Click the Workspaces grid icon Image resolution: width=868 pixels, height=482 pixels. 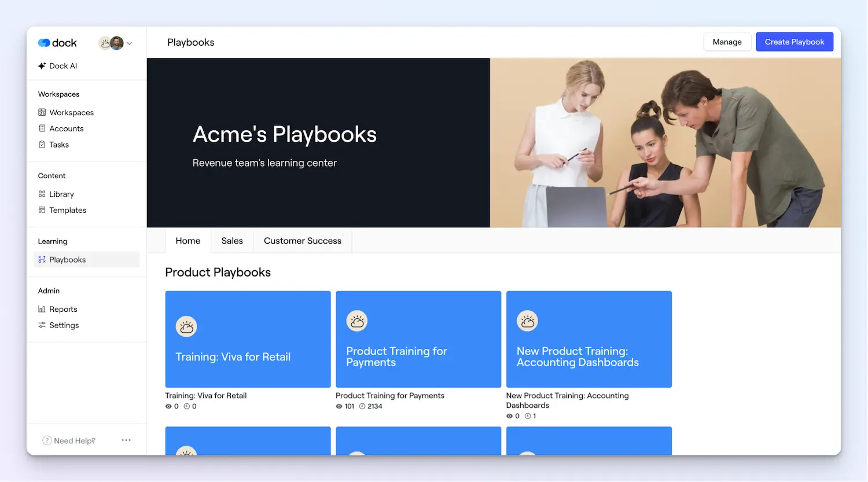42,112
